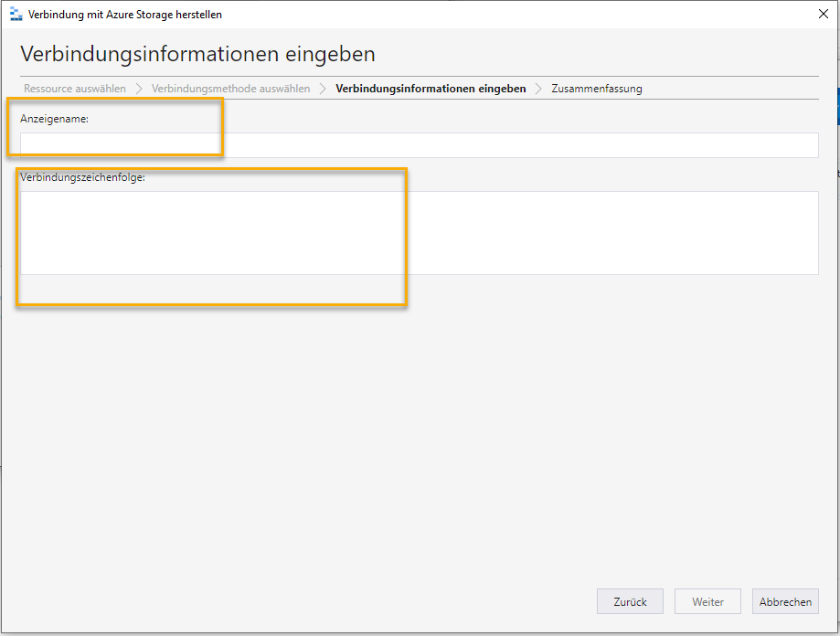This screenshot has width=840, height=636.
Task: Return to Verbindungsmethode auswählen step
Action: tap(230, 89)
